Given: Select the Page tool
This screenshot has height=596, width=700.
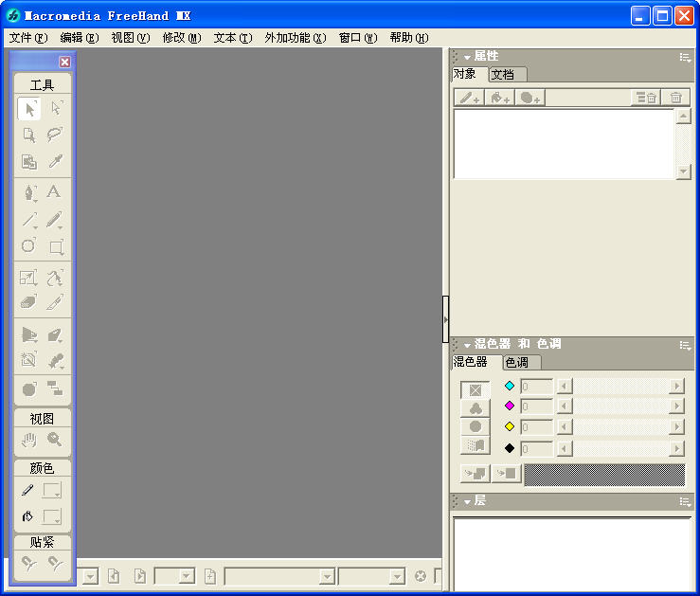Looking at the screenshot, I should (29, 135).
